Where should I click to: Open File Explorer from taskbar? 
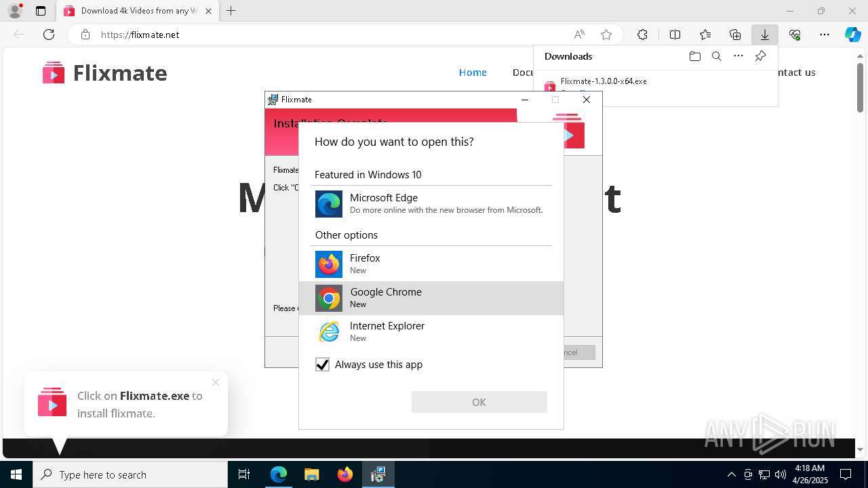tap(311, 474)
